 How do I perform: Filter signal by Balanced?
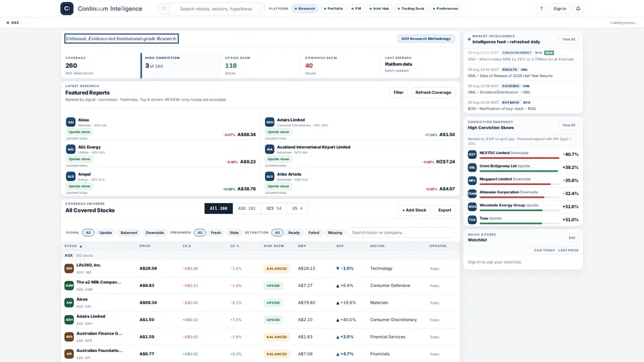tap(129, 233)
